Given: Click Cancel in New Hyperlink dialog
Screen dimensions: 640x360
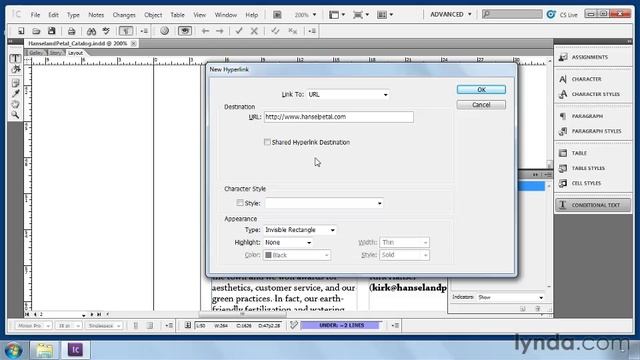Looking at the screenshot, I should (481, 105).
